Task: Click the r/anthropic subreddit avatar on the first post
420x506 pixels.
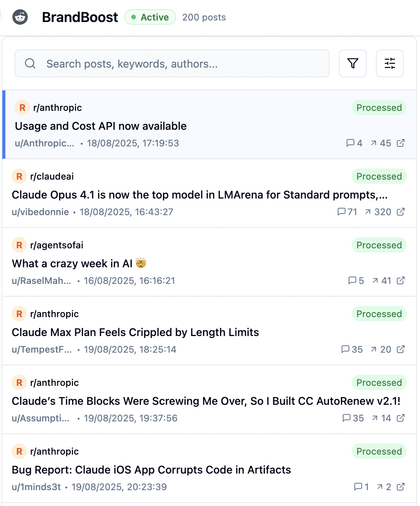Action: point(22,107)
